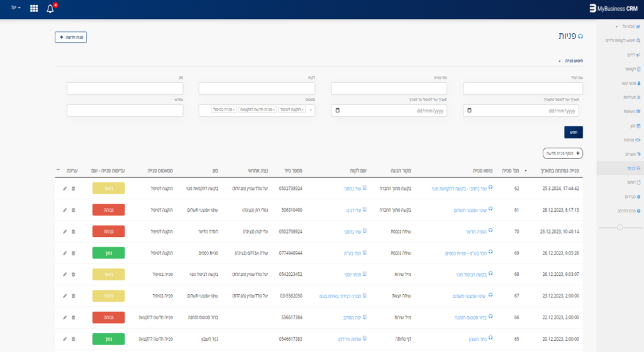Open the סטטוס multi-select field
The height and width of the screenshot is (352, 644).
[x=257, y=111]
